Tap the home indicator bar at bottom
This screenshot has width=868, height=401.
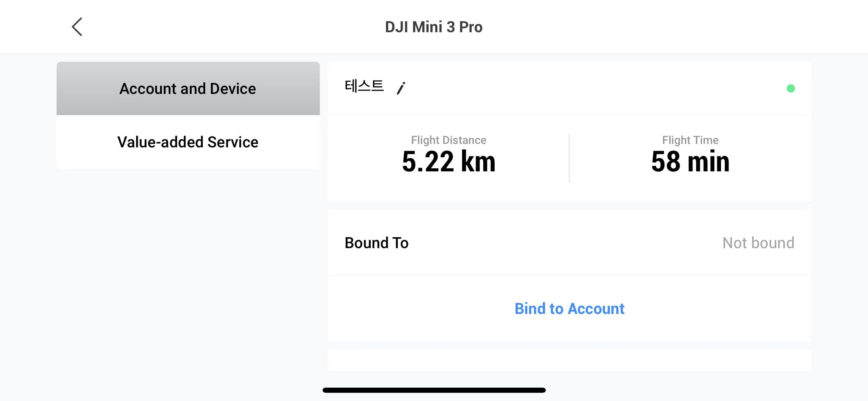(434, 389)
